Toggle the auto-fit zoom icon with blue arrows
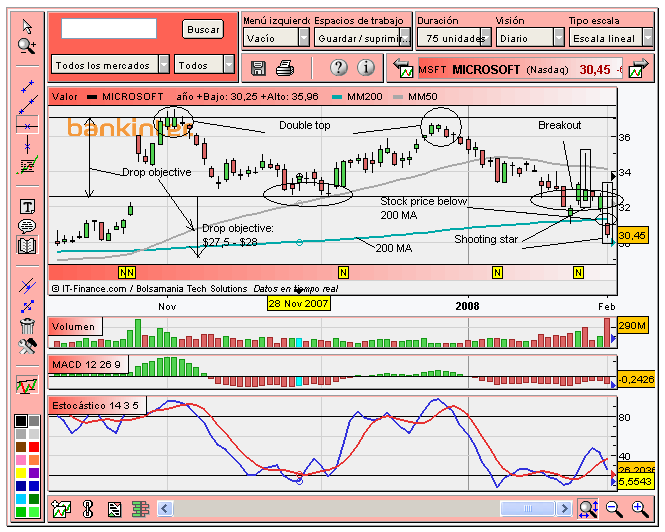This screenshot has height=532, width=665. coord(588,508)
